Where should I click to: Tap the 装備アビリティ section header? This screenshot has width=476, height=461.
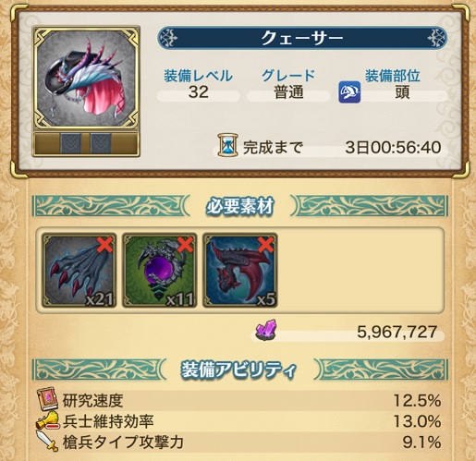click(x=239, y=370)
